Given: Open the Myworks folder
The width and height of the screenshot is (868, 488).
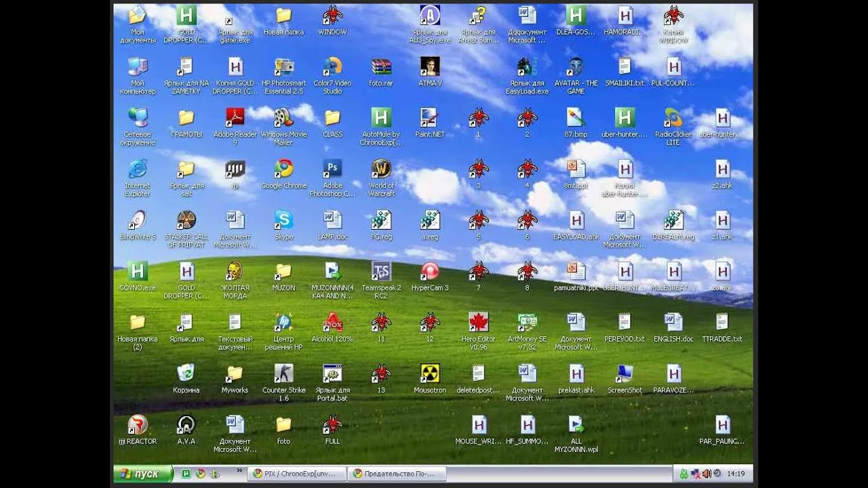Looking at the screenshot, I should point(235,379).
